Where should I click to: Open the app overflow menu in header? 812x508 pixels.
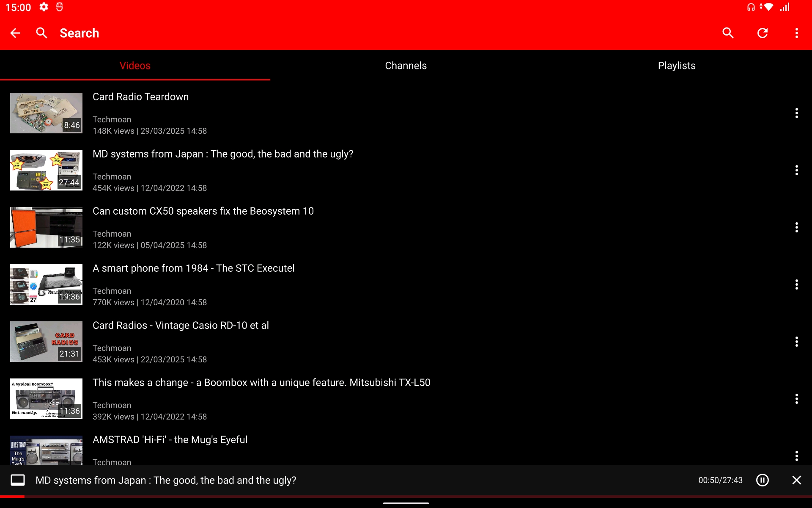click(797, 33)
